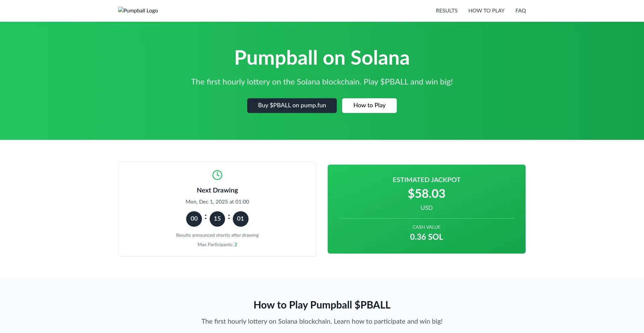
Task: Click the drawing date Mon, Dec 1, 2025
Action: (217, 202)
